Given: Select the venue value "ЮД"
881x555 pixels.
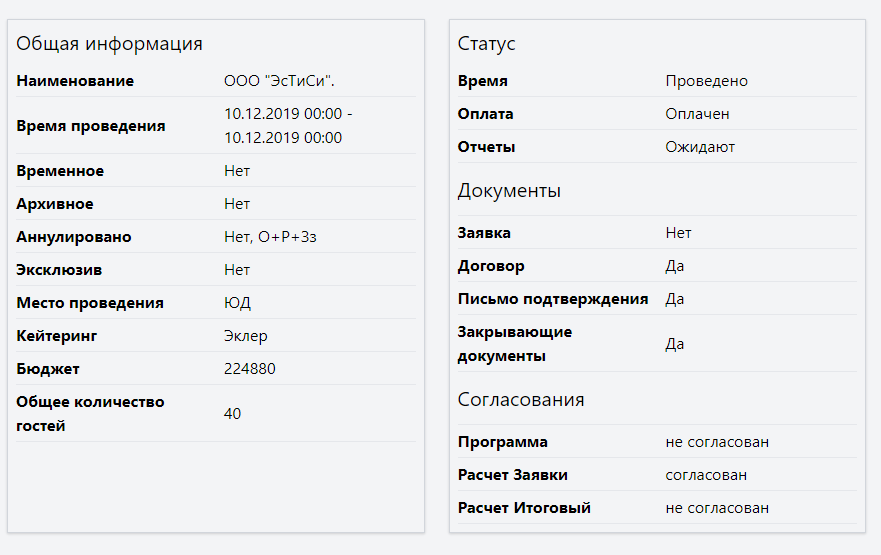Looking at the screenshot, I should (x=237, y=303).
